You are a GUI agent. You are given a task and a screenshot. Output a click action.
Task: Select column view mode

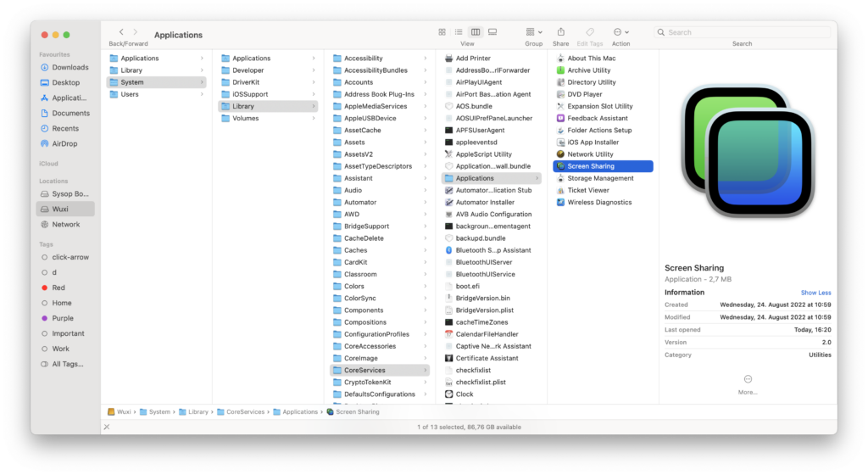[x=476, y=32]
